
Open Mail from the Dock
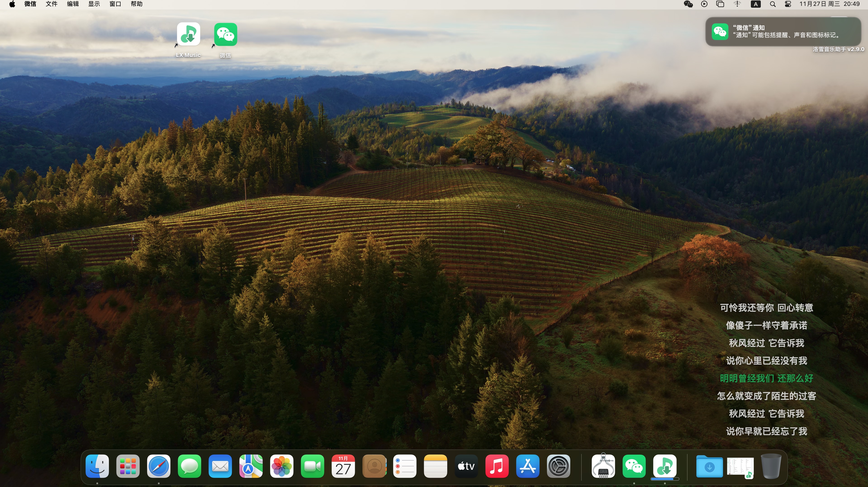(220, 466)
